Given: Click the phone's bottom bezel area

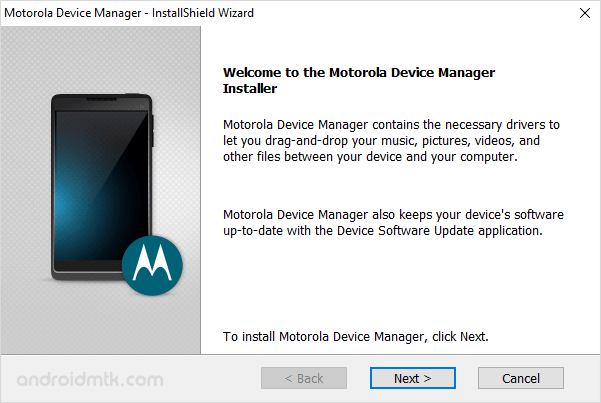Looking at the screenshot, I should (x=87, y=270).
